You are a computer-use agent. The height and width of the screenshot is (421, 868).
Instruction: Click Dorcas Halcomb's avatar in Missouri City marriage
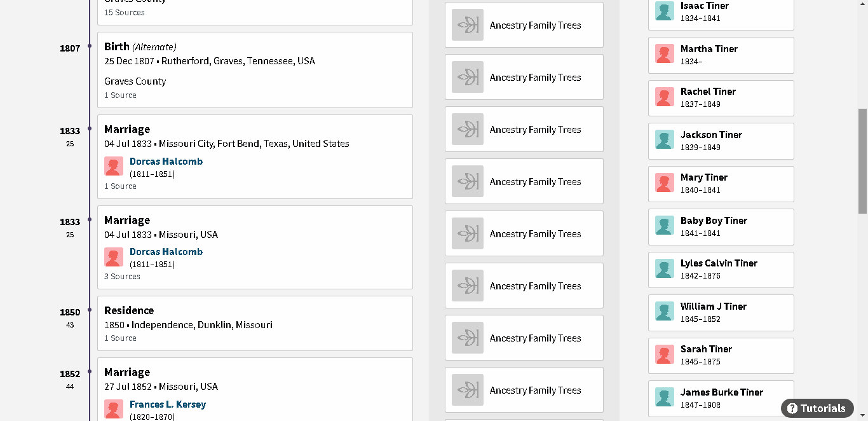tap(114, 166)
